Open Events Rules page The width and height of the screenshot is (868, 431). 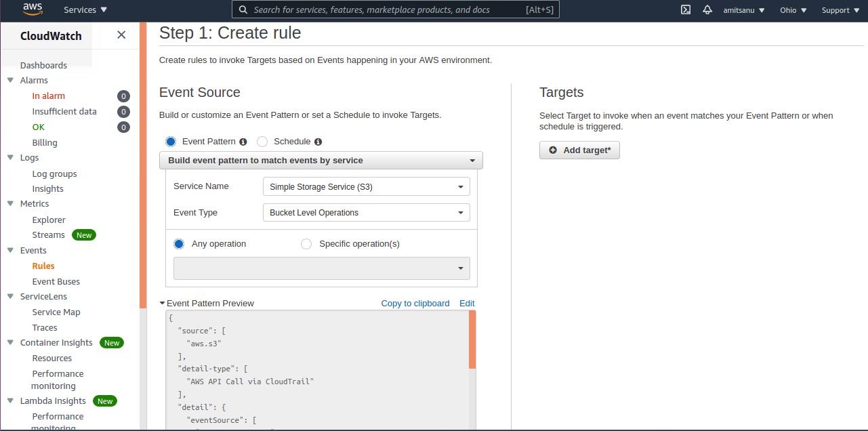point(43,266)
